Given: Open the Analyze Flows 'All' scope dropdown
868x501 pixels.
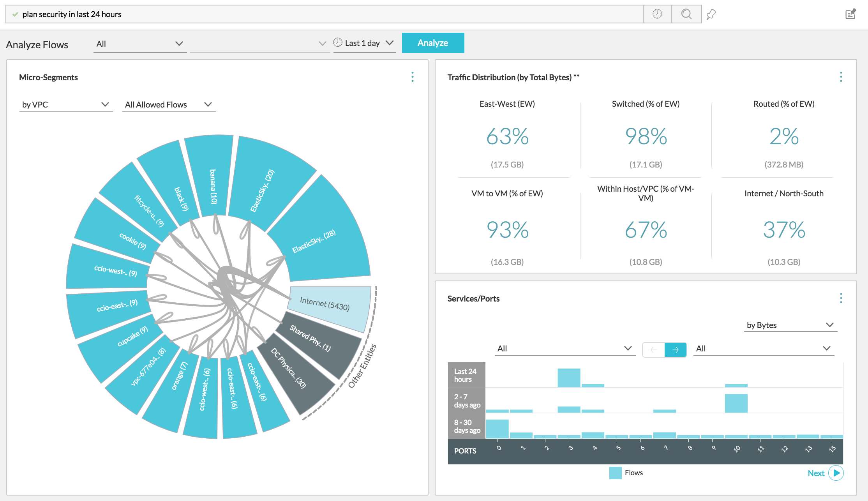Looking at the screenshot, I should 139,44.
